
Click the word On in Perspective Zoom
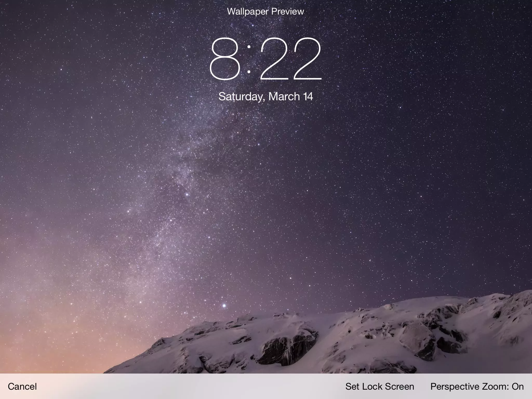(x=517, y=387)
